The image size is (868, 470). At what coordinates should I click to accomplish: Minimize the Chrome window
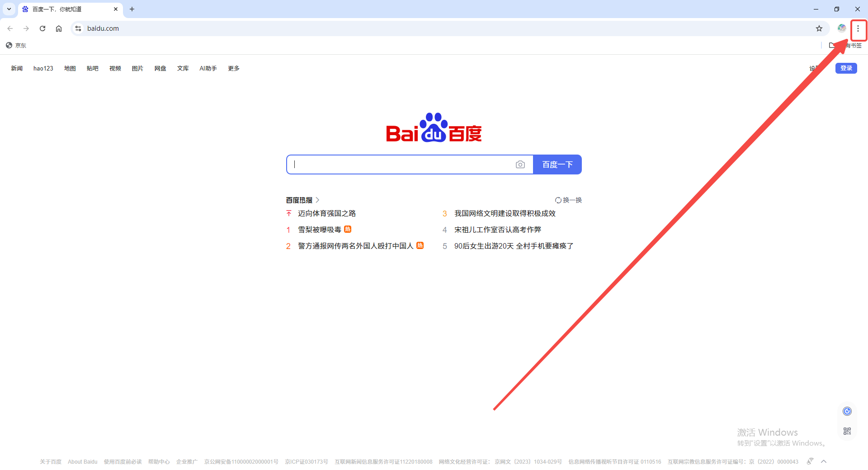[816, 9]
